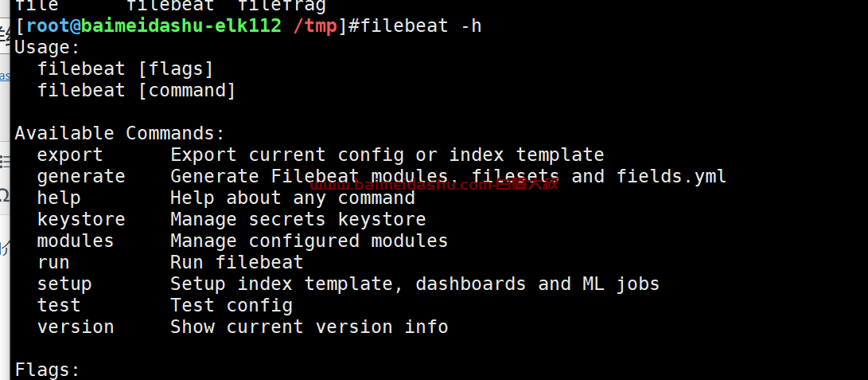Click the 'keystore' command name
868x380 pixels.
(81, 219)
